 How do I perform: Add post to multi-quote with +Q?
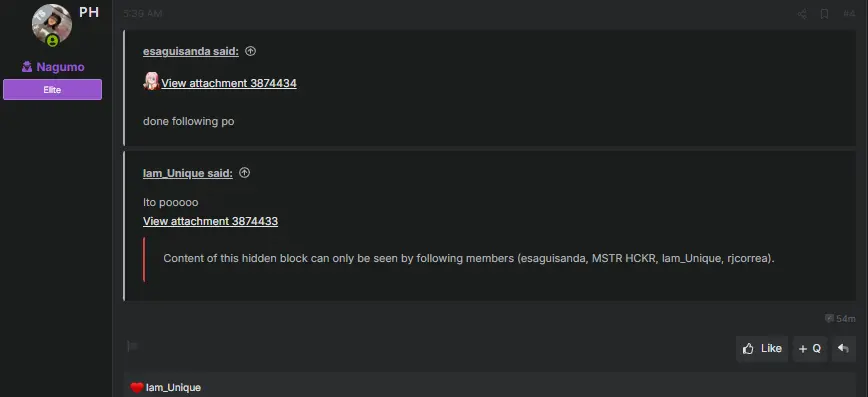pyautogui.click(x=810, y=349)
